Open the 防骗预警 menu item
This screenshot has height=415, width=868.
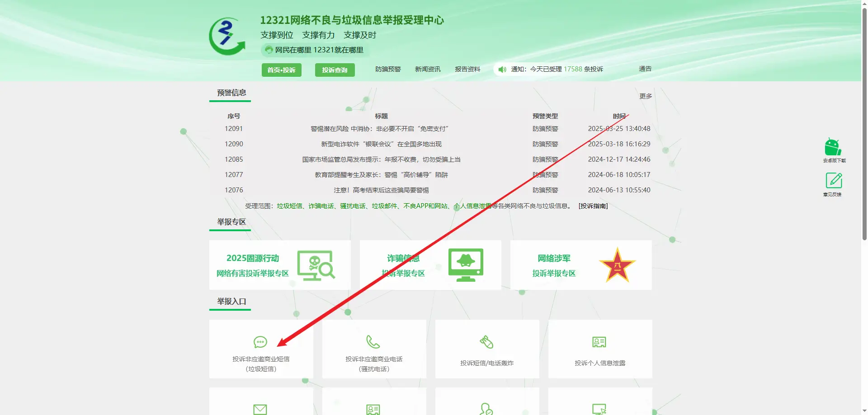[388, 69]
